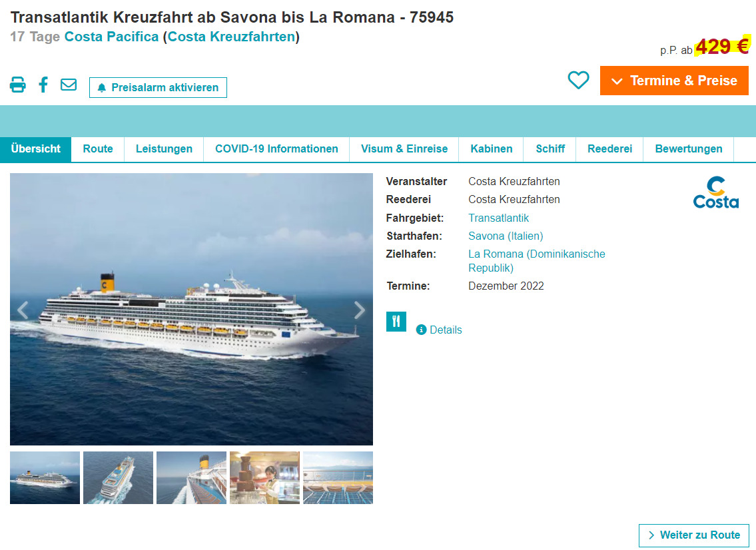This screenshot has width=756, height=550.
Task: Expand Termine & Preise section
Action: pyautogui.click(x=674, y=81)
